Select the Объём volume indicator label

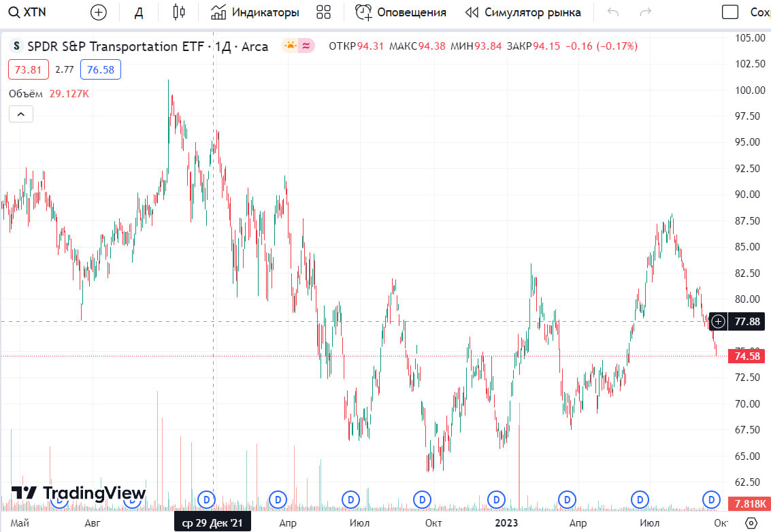click(26, 93)
